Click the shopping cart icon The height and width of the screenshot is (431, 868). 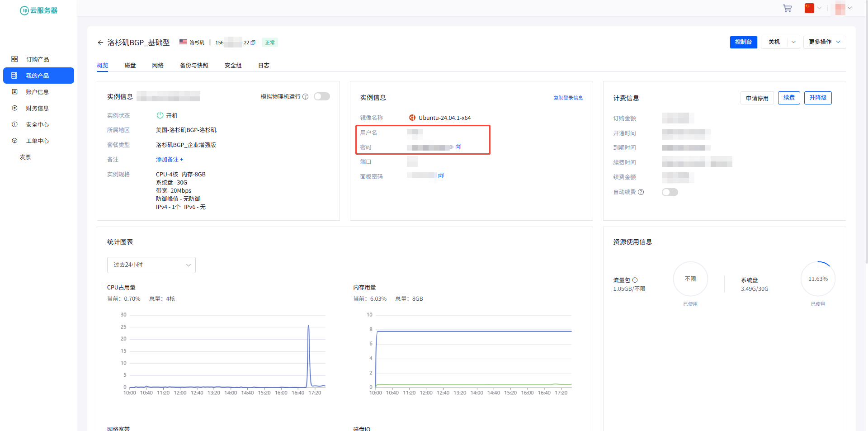(787, 9)
